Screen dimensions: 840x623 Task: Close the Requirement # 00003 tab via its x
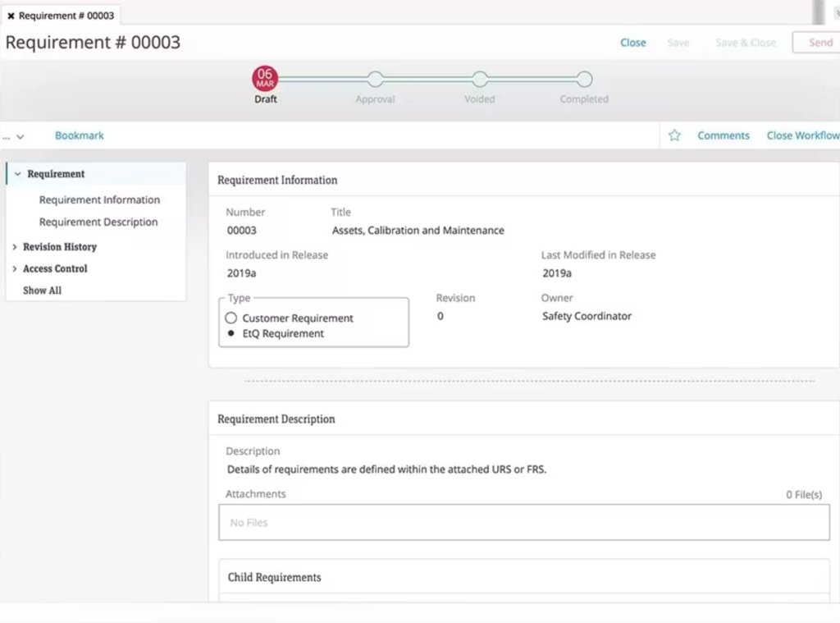point(11,15)
